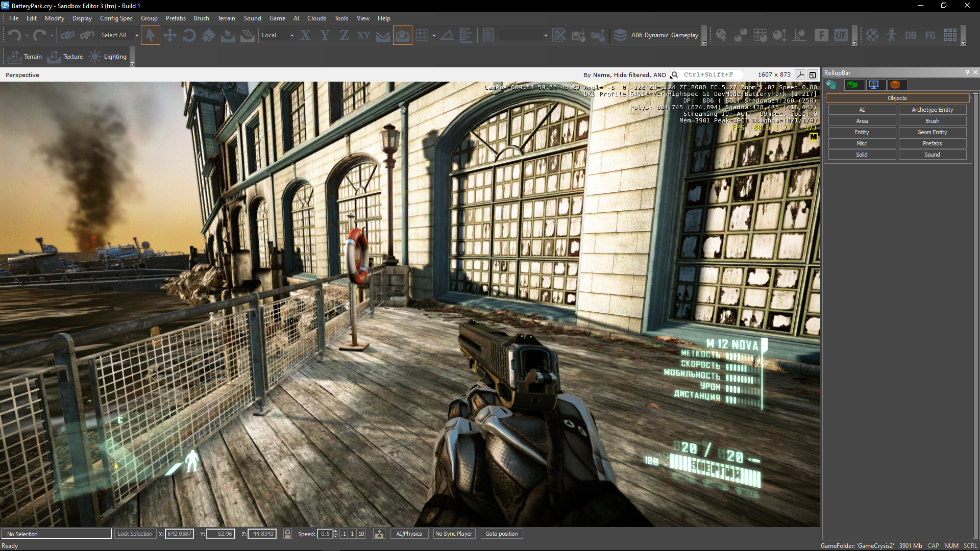Increase speed with the stepper up arrow
980x551 pixels.
335,531
